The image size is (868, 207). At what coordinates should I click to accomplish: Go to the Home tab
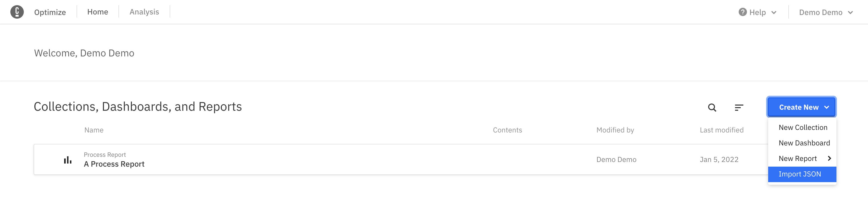coord(98,12)
